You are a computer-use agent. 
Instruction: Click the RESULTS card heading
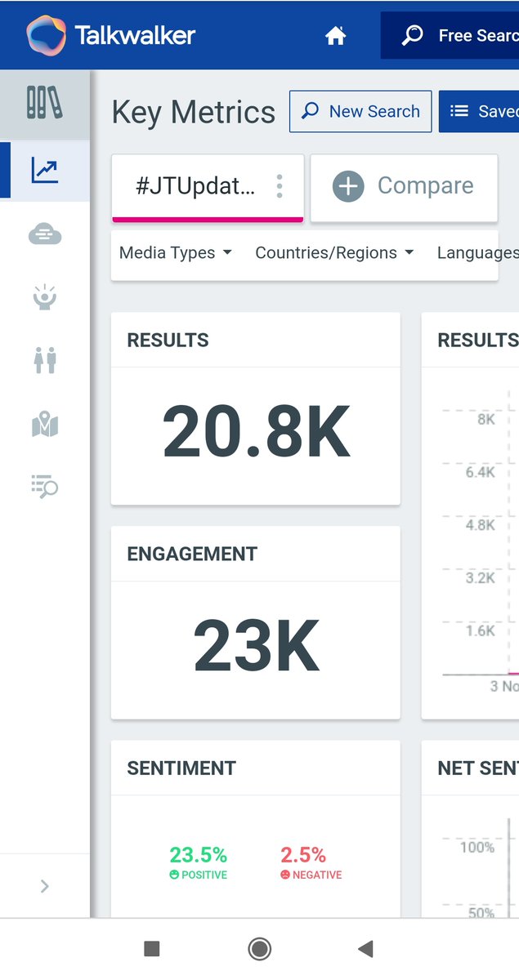tap(168, 341)
